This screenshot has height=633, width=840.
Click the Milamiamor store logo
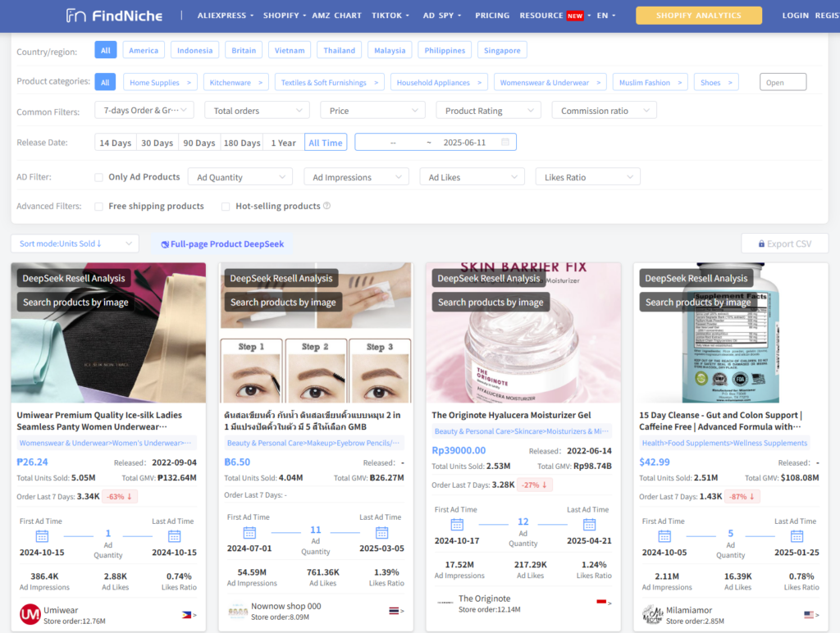click(652, 615)
